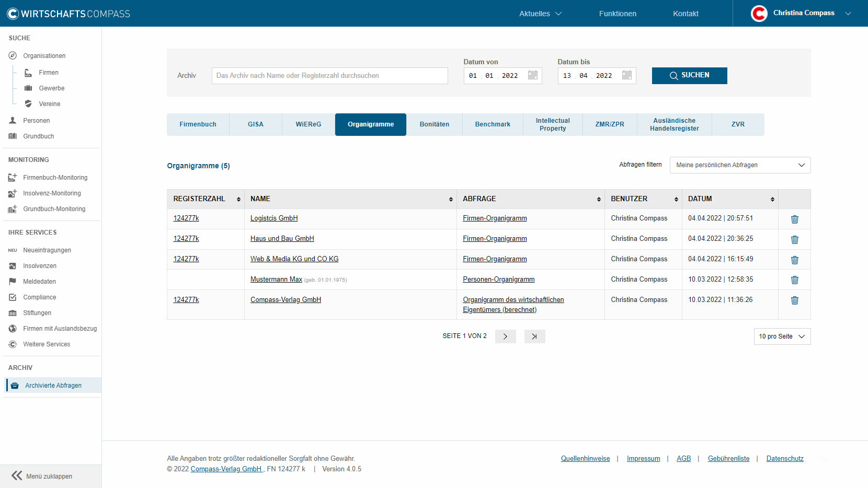Expand the user account dropdown arrow
The width and height of the screenshot is (868, 488).
[848, 14]
